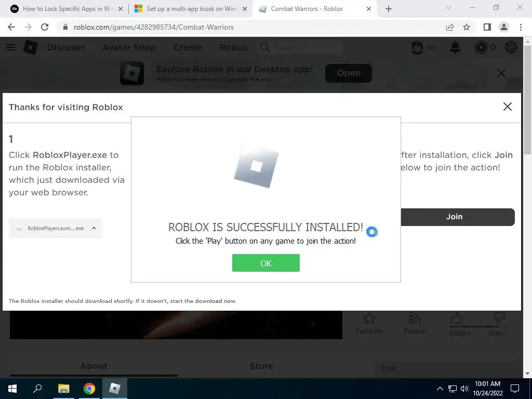
Task: Show hidden system tray icons
Action: tap(440, 389)
